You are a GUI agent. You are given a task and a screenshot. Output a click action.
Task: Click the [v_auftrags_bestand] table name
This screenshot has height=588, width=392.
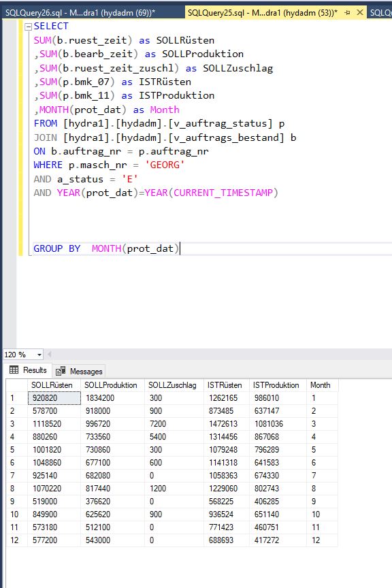point(226,137)
